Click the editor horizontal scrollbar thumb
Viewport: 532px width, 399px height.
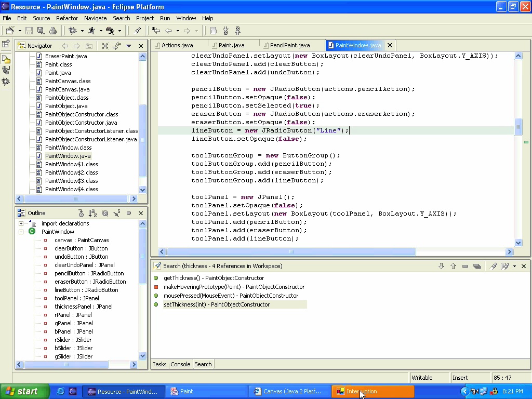pyautogui.click(x=291, y=252)
